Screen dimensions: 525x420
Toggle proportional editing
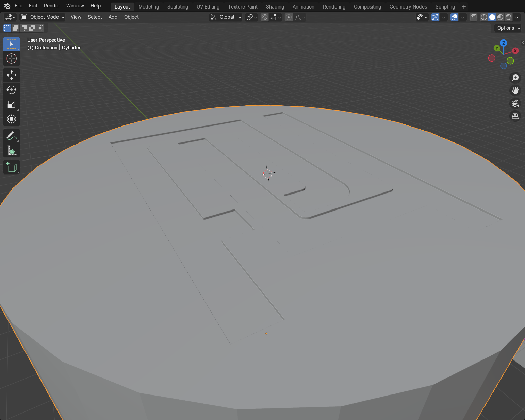click(x=289, y=17)
